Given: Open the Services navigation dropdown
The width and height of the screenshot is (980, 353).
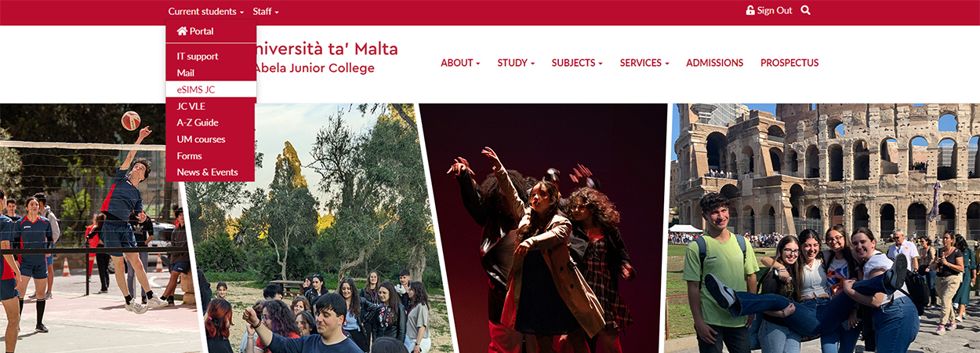Looking at the screenshot, I should click(644, 63).
